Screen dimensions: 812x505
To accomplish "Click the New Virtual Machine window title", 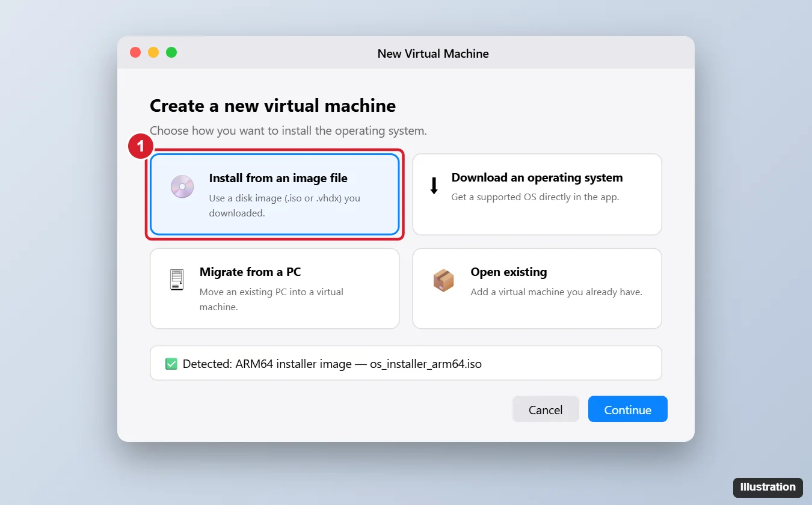I will tap(433, 54).
